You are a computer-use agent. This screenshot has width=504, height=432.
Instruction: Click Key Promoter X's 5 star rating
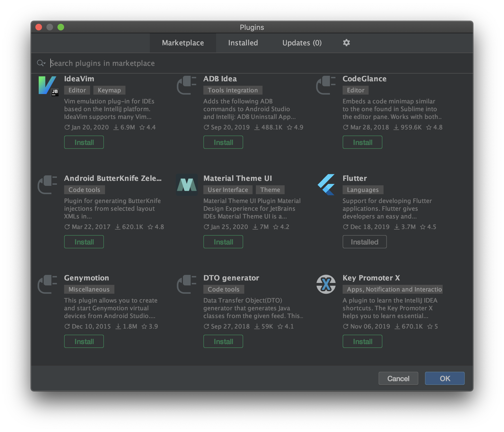pos(432,327)
